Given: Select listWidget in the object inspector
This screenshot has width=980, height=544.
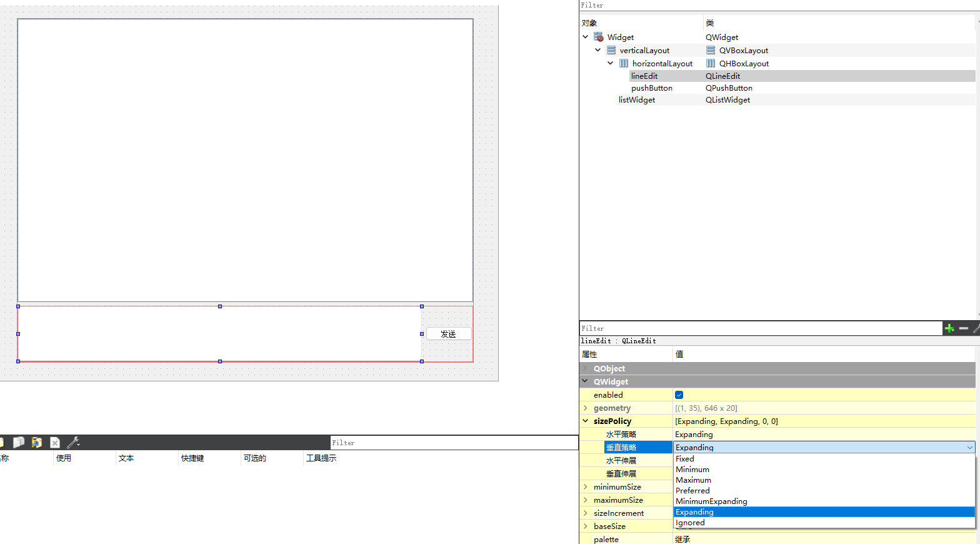Looking at the screenshot, I should pos(637,100).
